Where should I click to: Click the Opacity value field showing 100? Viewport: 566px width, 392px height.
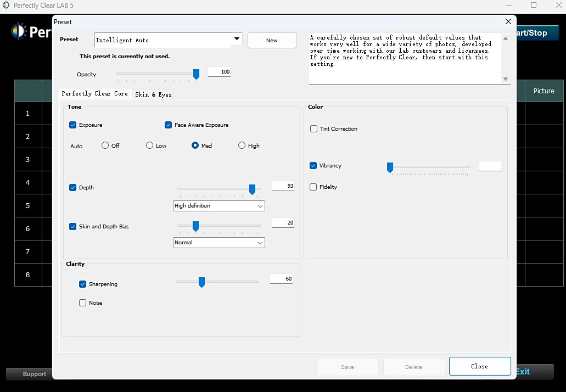tap(219, 72)
